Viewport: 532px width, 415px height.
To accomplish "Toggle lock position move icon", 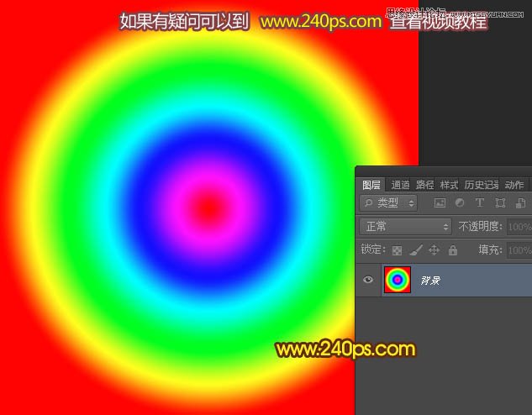I will pos(434,250).
